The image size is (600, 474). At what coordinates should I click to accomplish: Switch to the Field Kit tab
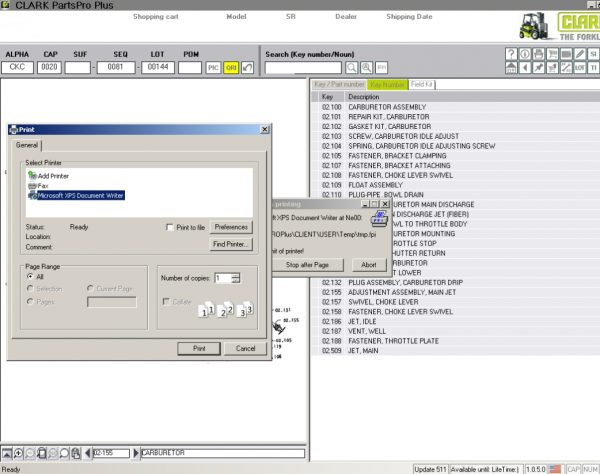422,84
